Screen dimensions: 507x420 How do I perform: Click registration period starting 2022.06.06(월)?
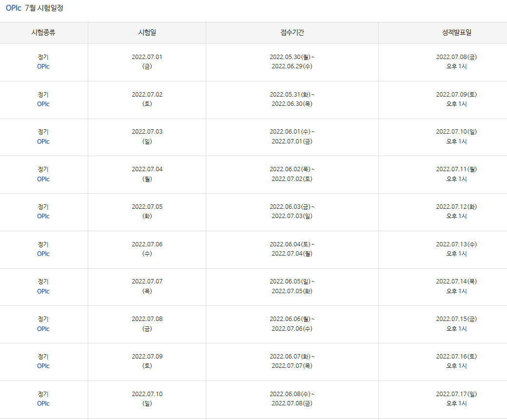[292, 324]
